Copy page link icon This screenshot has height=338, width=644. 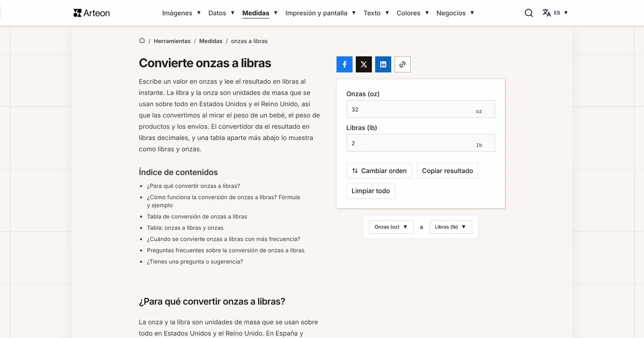pos(402,64)
